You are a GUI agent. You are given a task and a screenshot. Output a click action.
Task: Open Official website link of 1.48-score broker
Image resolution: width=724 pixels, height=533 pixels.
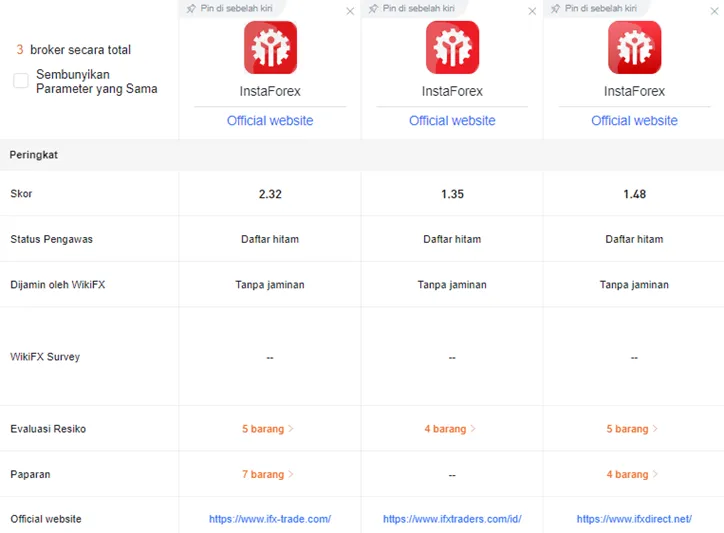tap(634, 121)
